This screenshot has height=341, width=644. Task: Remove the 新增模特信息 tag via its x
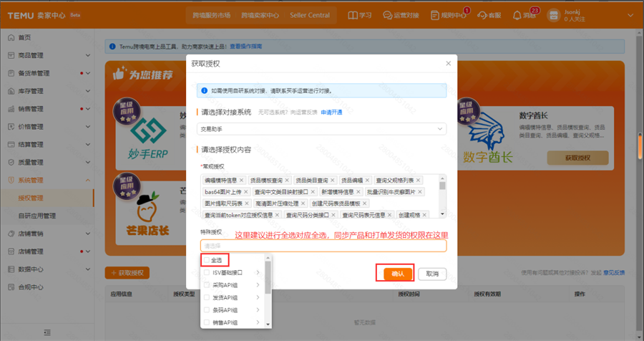click(x=358, y=192)
